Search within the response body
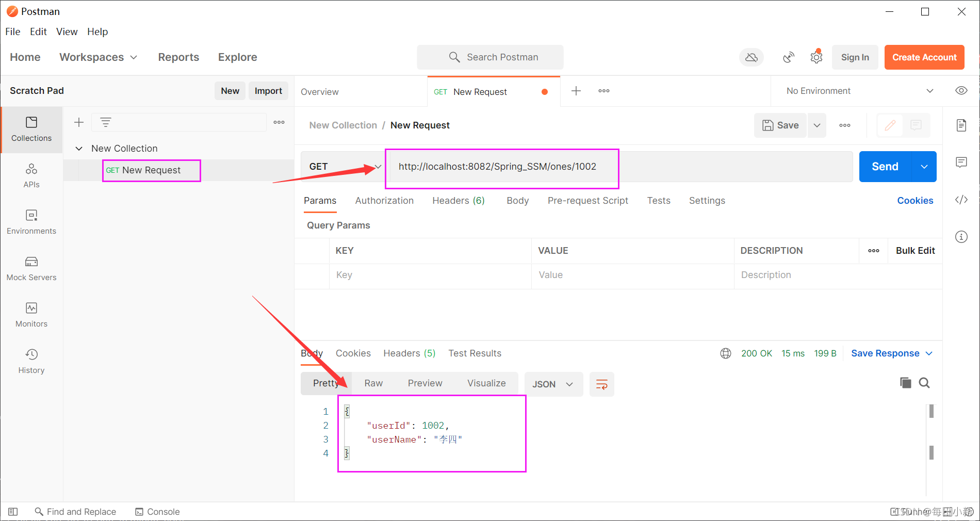This screenshot has width=980, height=521. [924, 383]
